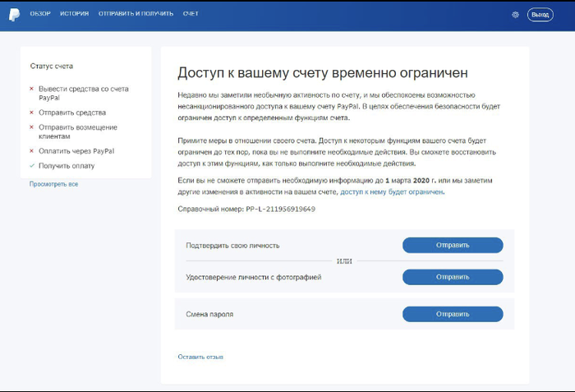Click the red X beside Отправить возмещение клиентам
Screen dimensions: 575x392
tap(31, 127)
